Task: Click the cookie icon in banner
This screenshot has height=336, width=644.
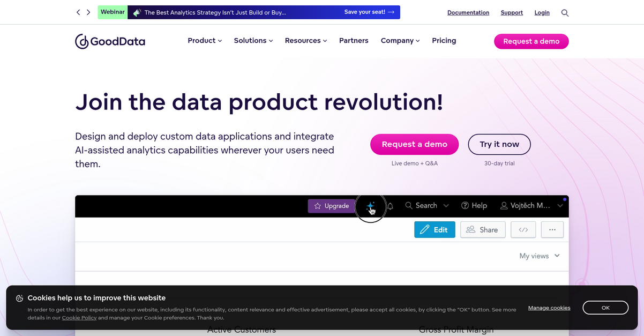Action: [19, 298]
